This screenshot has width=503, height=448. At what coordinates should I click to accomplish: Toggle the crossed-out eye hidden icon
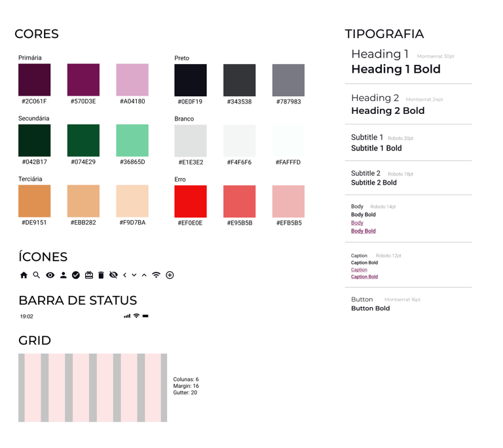point(113,275)
